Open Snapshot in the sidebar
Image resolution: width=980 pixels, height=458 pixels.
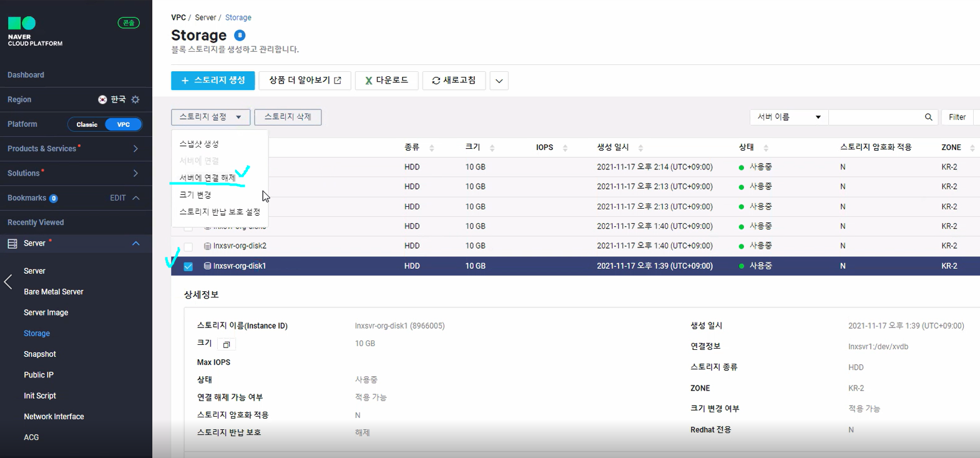click(40, 354)
